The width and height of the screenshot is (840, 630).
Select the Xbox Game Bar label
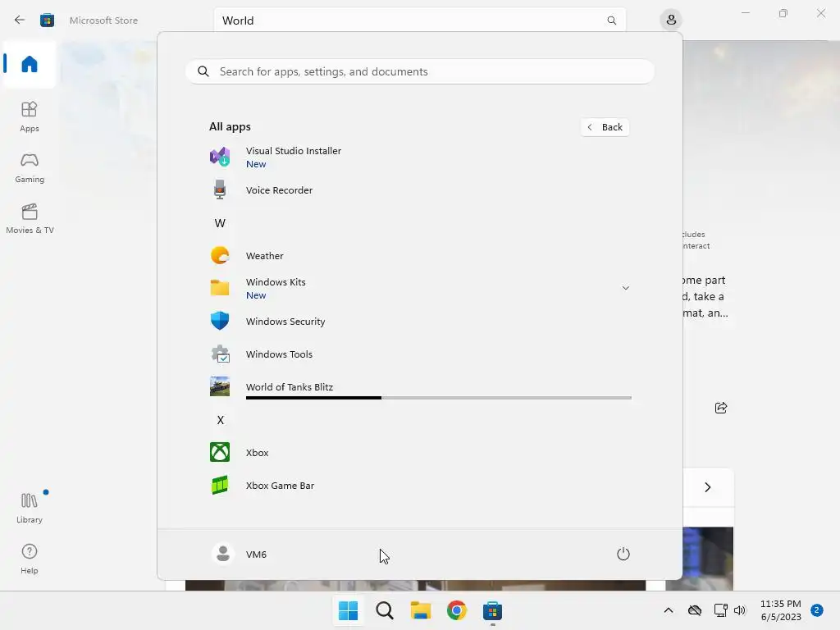(x=281, y=486)
